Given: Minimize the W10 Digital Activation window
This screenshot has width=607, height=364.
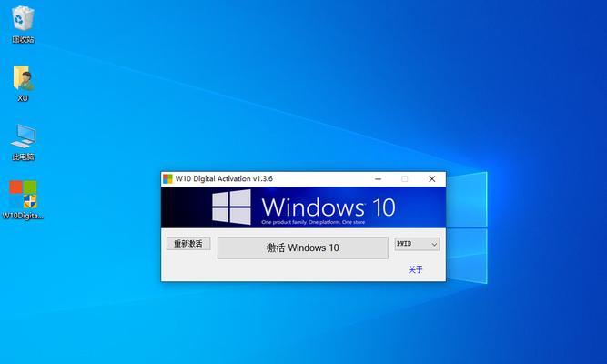Looking at the screenshot, I should tap(379, 179).
